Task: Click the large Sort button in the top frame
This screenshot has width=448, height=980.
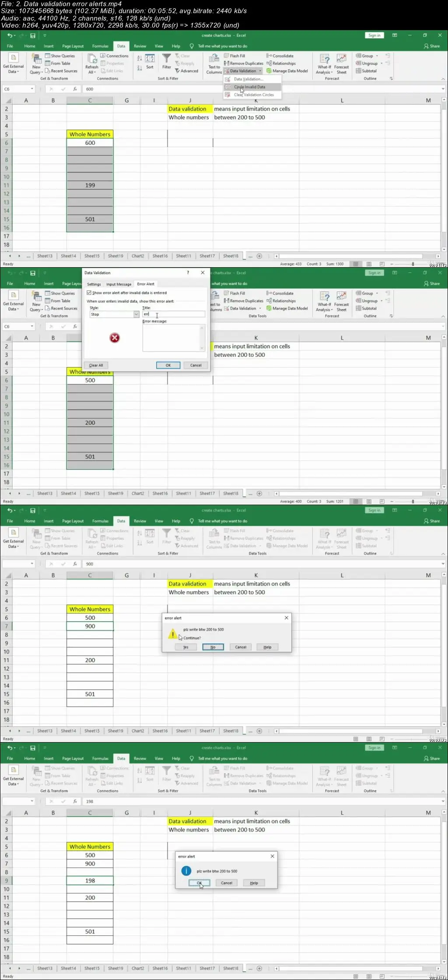Action: [x=150, y=62]
